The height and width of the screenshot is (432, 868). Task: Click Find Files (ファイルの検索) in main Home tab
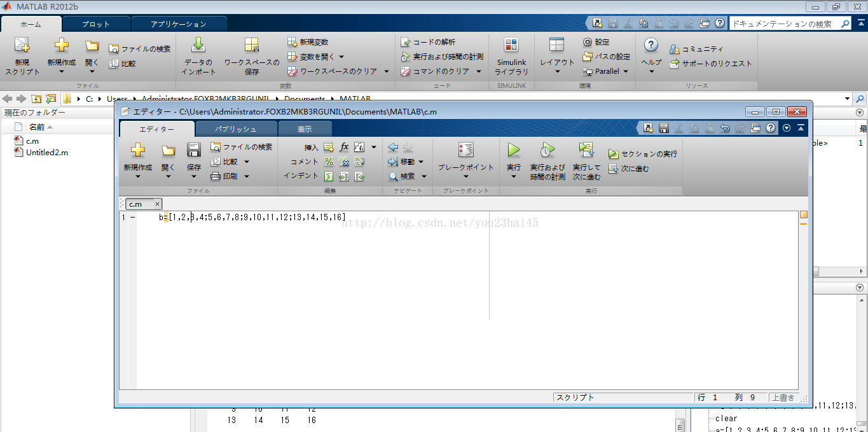click(x=139, y=49)
